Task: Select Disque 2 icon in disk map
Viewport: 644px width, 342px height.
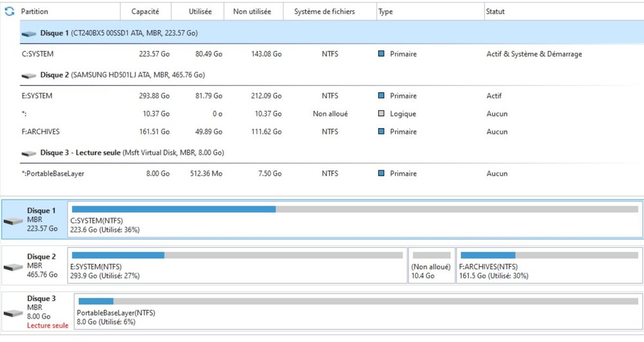Action: pyautogui.click(x=14, y=267)
